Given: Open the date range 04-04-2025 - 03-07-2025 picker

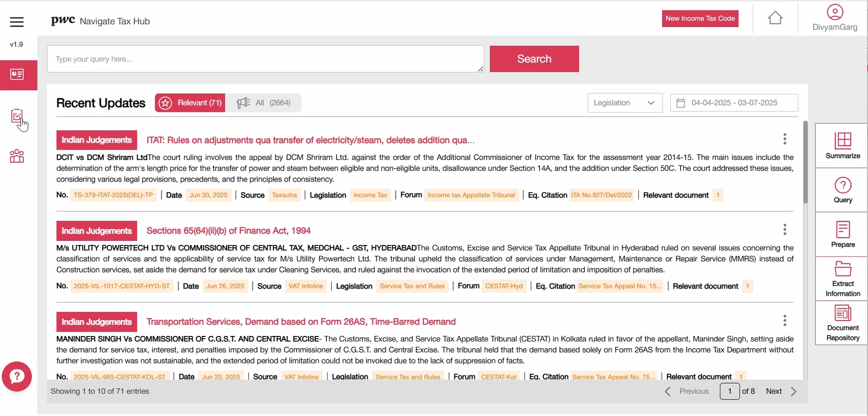Looking at the screenshot, I should [x=734, y=103].
